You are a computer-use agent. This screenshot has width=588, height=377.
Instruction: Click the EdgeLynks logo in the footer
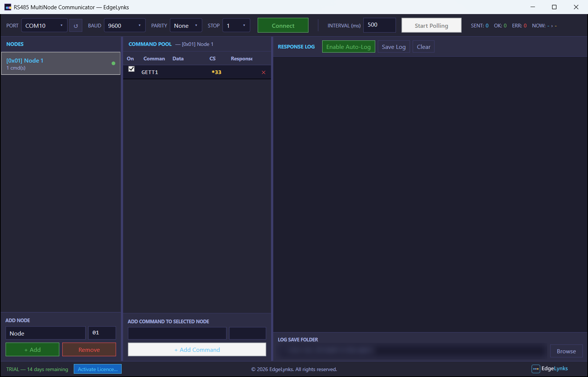click(550, 368)
